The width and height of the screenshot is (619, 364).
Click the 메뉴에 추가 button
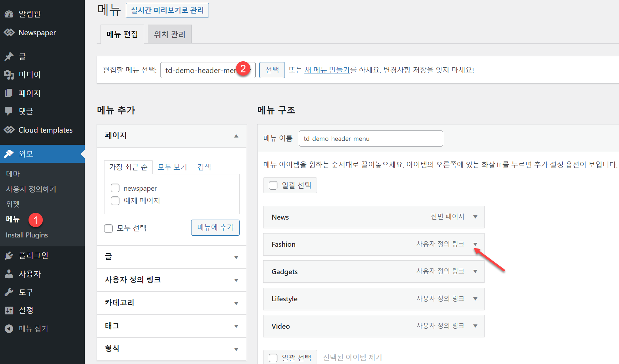(x=215, y=227)
